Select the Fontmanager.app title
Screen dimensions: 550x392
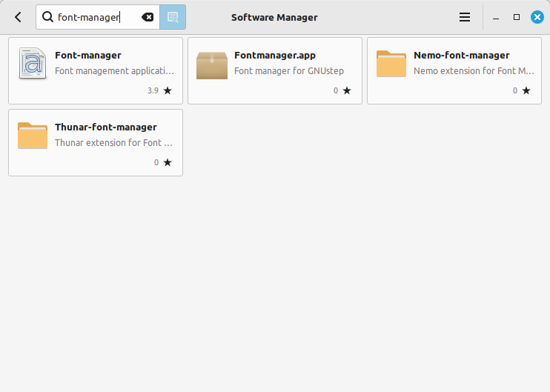click(275, 55)
